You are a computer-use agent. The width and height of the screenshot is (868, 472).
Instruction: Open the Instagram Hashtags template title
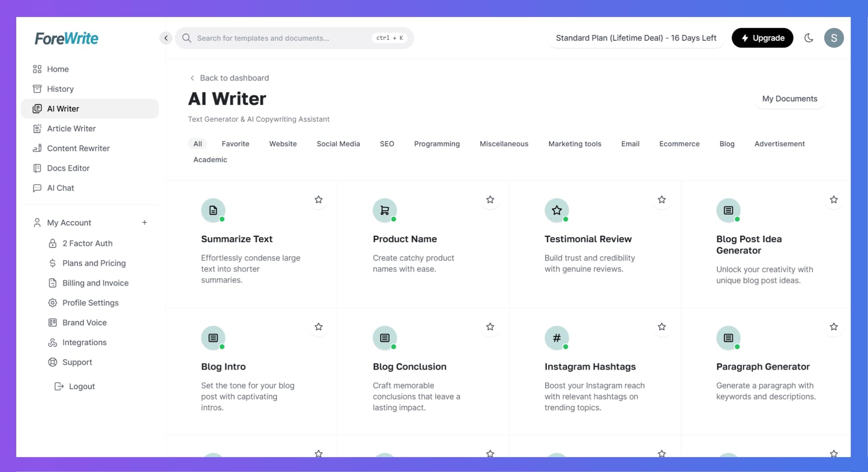click(590, 367)
